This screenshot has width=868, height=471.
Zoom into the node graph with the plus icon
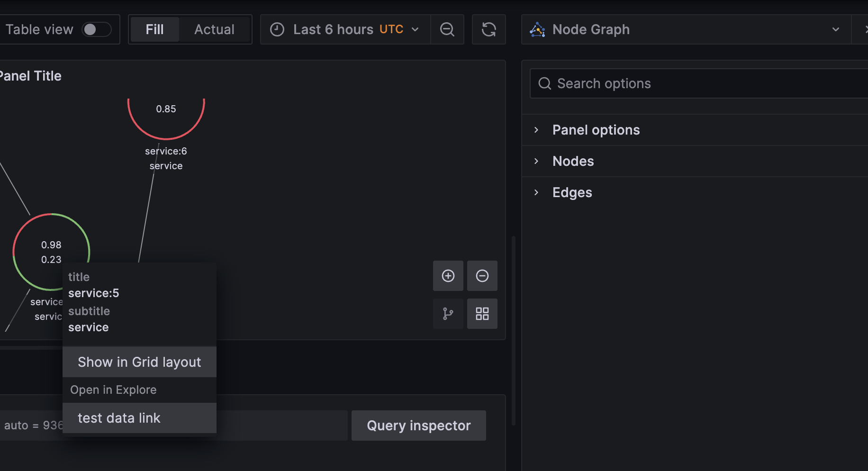pos(448,276)
